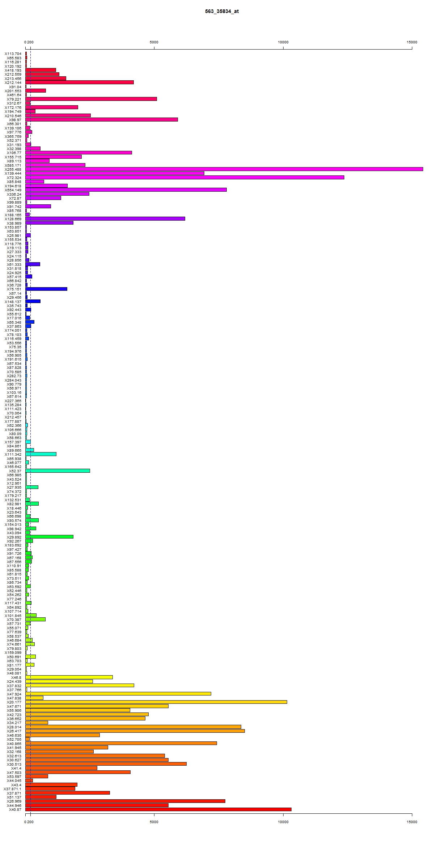Select the X37.832 label
This screenshot has height=868, width=434.
click(x=14, y=686)
